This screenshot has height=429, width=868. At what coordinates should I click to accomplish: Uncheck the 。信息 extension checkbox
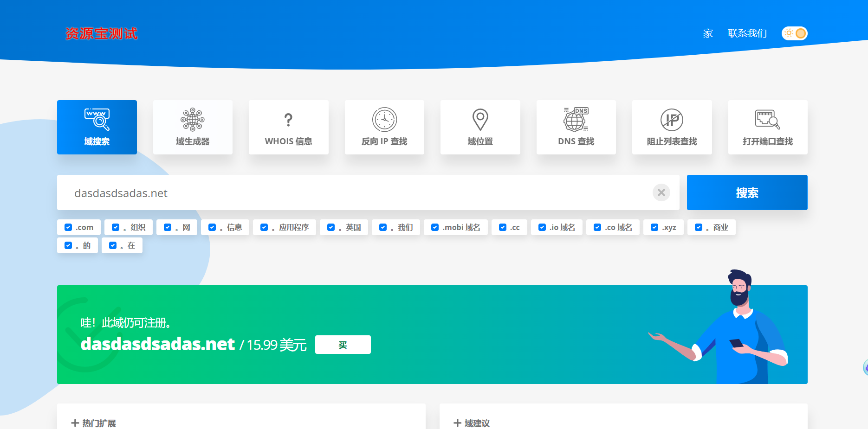pos(212,227)
